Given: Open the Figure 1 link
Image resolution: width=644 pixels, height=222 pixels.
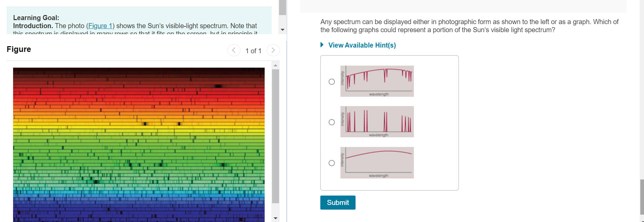Looking at the screenshot, I should [100, 26].
